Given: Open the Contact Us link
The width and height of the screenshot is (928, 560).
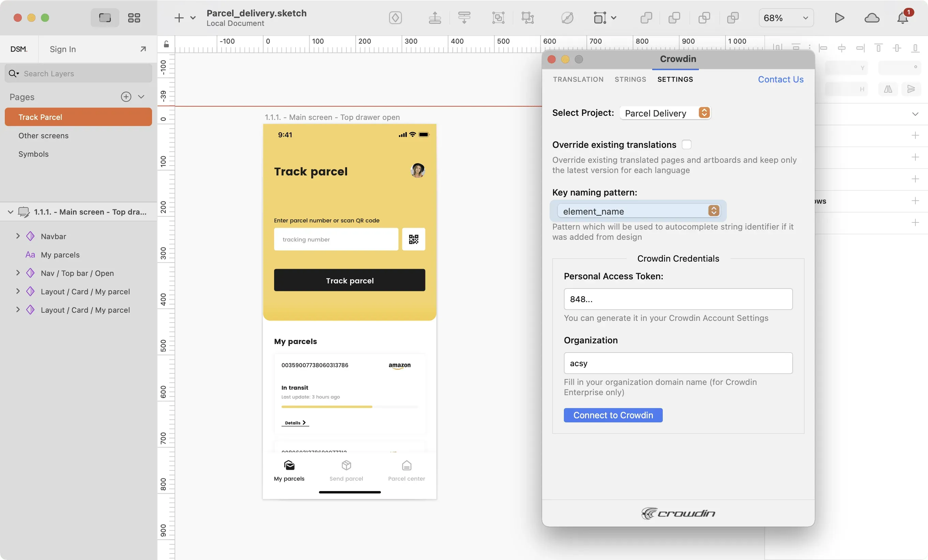Looking at the screenshot, I should [780, 79].
